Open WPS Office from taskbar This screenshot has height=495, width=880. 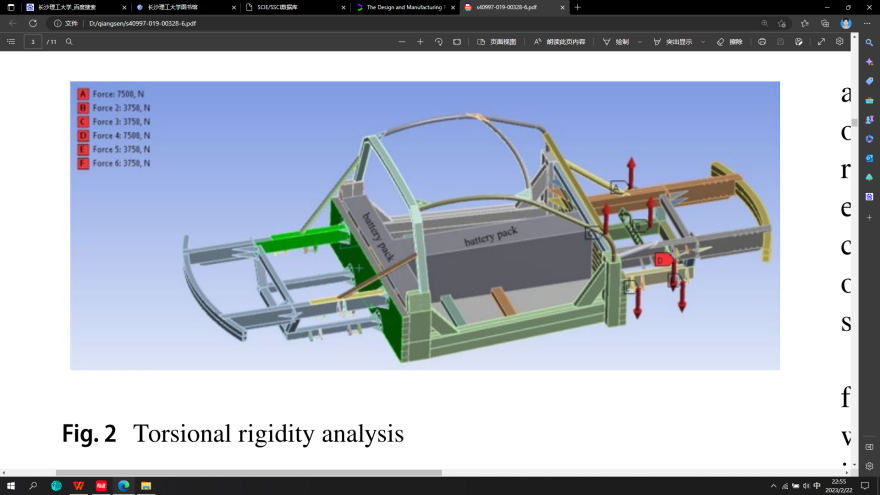tap(79, 485)
